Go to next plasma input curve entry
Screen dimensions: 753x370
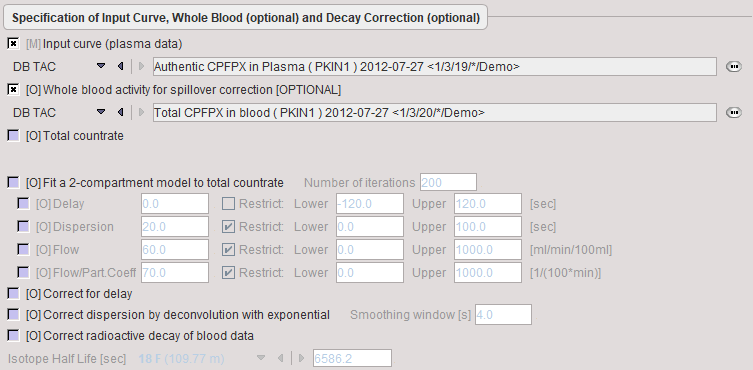(141, 66)
